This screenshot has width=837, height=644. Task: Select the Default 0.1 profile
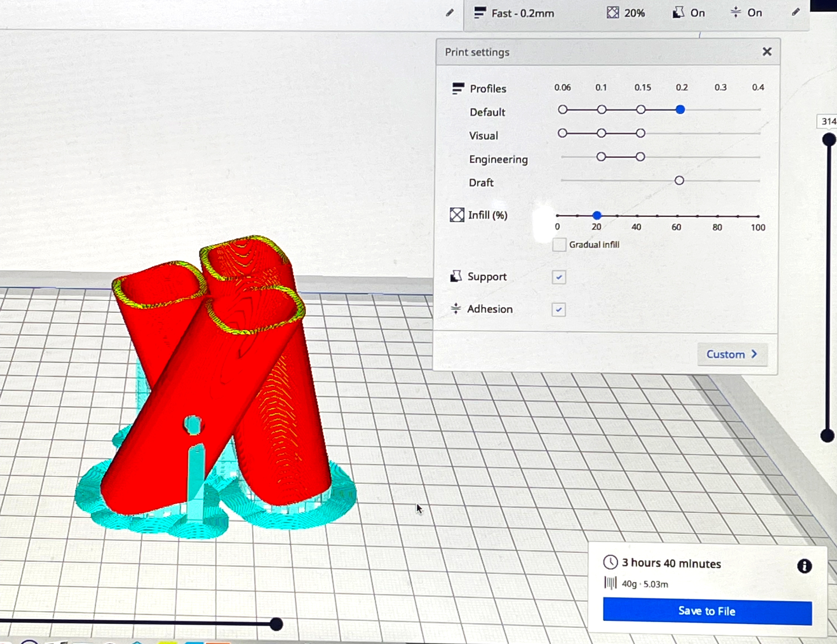(x=601, y=110)
